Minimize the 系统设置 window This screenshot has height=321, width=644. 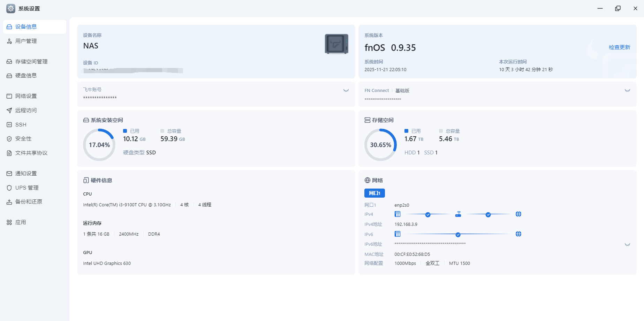[600, 8]
